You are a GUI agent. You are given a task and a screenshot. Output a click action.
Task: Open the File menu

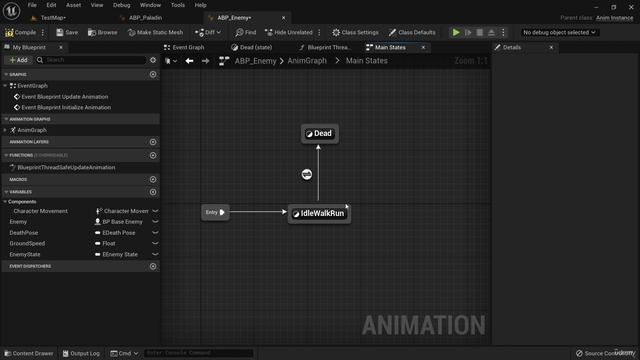[32, 5]
